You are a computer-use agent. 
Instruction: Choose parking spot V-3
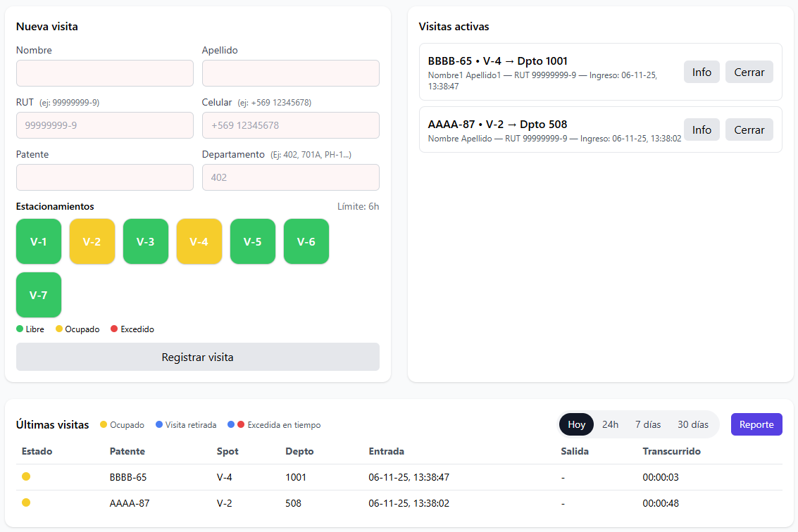point(146,241)
